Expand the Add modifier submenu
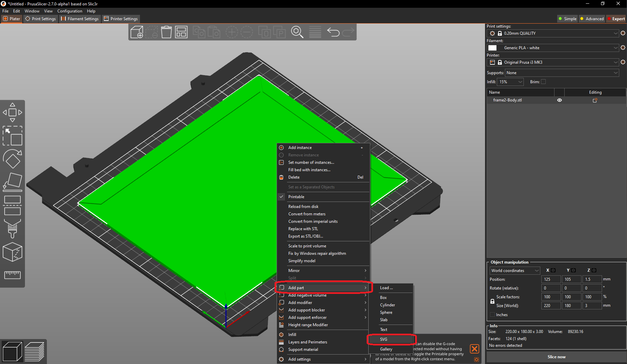Viewport: 627px width, 364px height. click(x=323, y=303)
